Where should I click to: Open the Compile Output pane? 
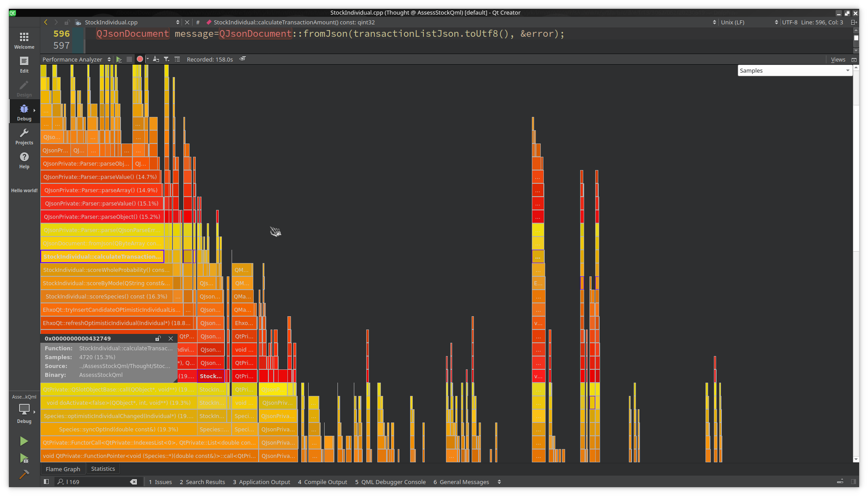tap(322, 482)
